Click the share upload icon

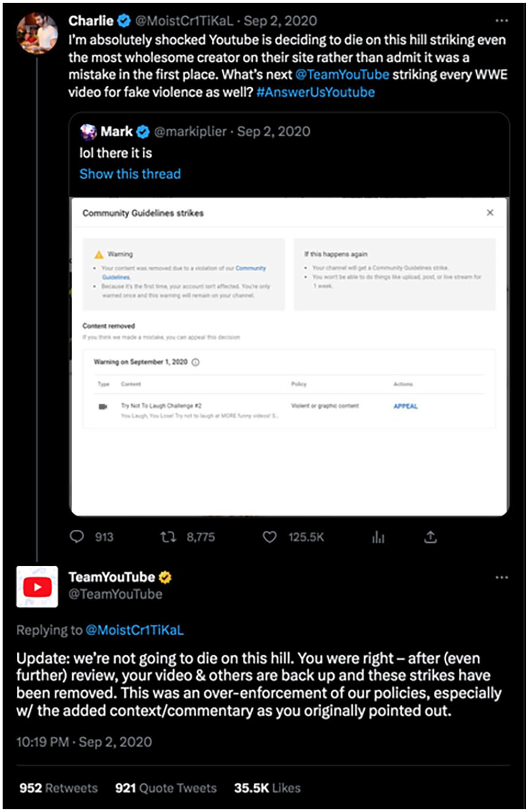pyautogui.click(x=430, y=537)
